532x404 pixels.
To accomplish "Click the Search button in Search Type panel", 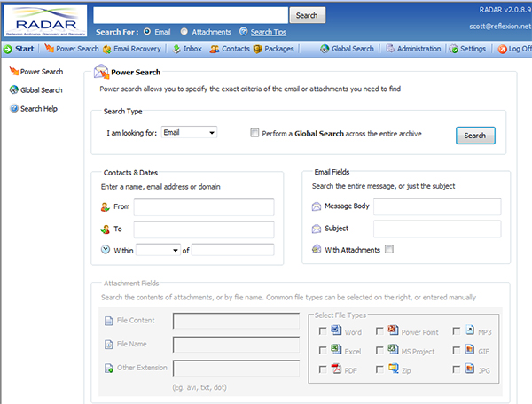I will [475, 136].
